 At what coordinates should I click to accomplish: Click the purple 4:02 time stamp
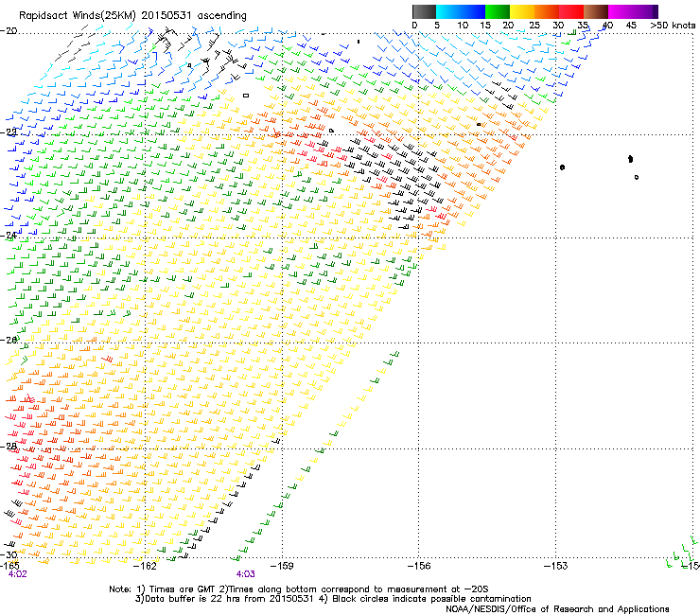pyautogui.click(x=17, y=574)
